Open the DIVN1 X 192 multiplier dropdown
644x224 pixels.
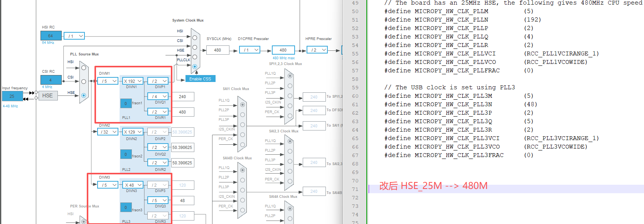(x=133, y=81)
